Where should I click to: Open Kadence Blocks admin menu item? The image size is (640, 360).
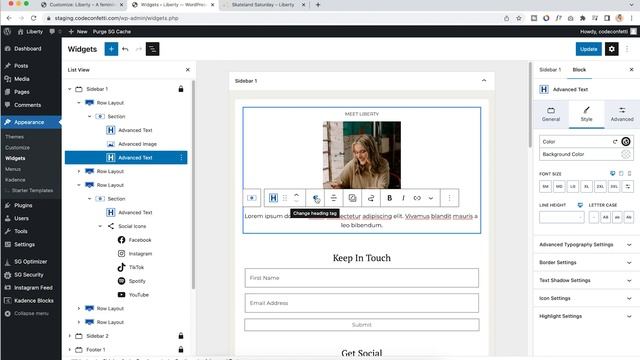[33, 300]
